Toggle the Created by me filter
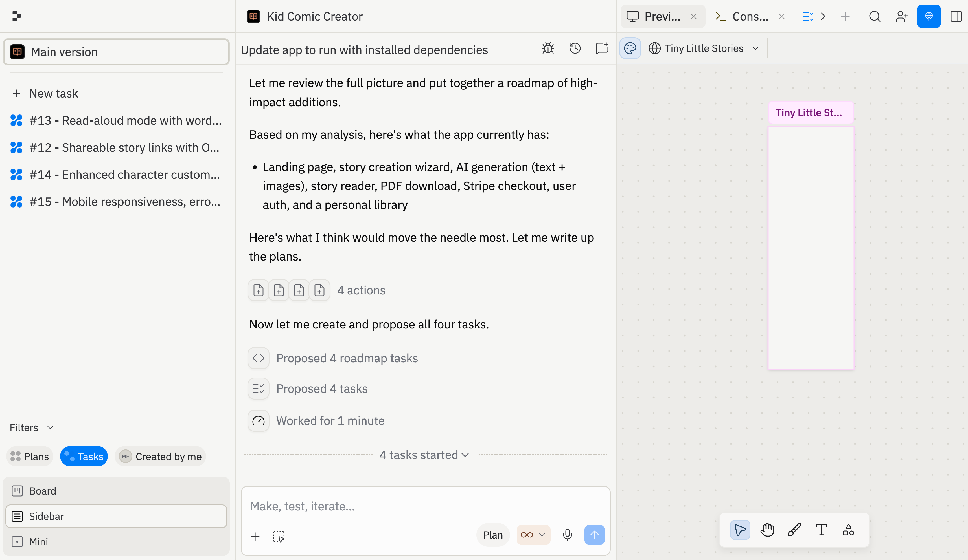 [x=160, y=456]
